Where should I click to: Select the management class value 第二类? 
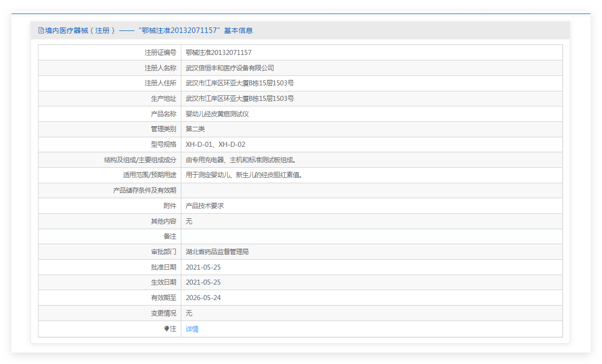click(x=195, y=129)
